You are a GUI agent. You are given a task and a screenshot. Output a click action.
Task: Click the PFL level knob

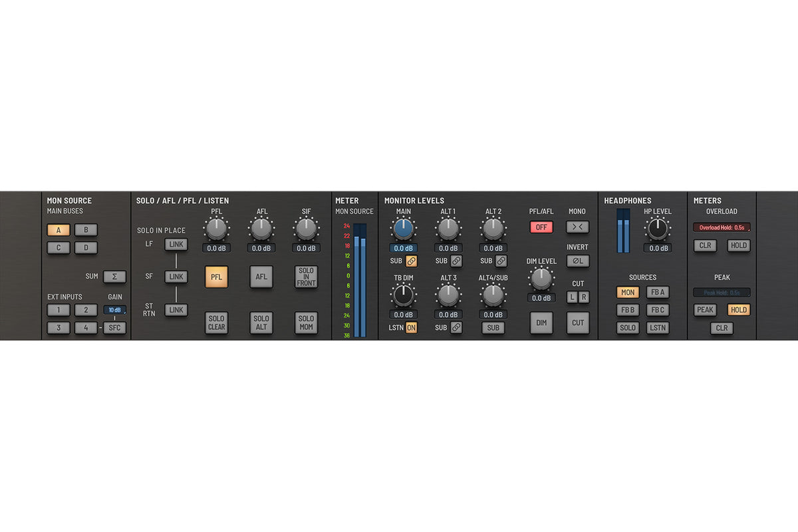coord(216,229)
